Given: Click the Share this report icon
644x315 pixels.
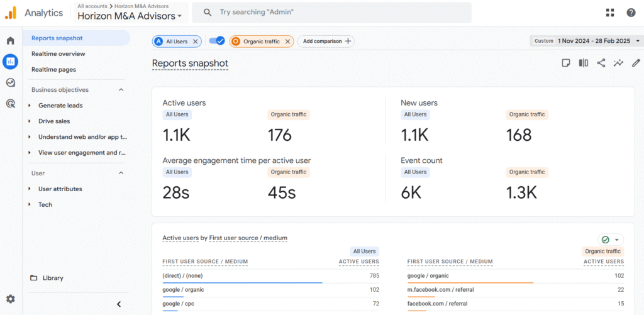Looking at the screenshot, I should click(601, 63).
